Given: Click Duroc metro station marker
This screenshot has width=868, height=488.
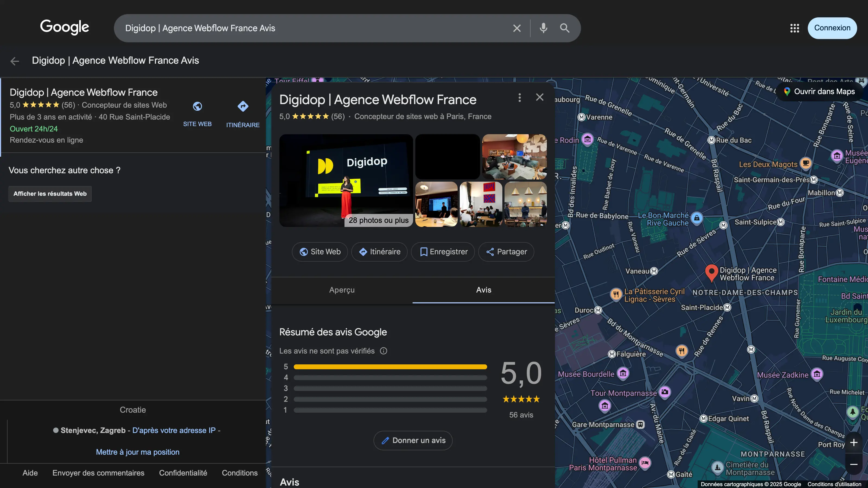Looking at the screenshot, I should (598, 310).
